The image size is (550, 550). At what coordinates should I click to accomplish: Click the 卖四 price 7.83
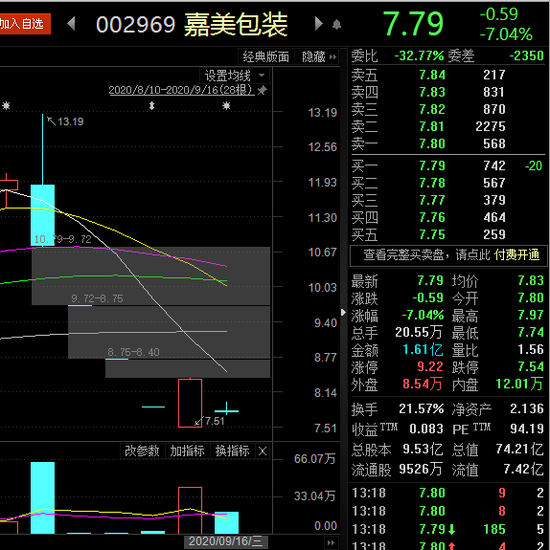point(432,92)
